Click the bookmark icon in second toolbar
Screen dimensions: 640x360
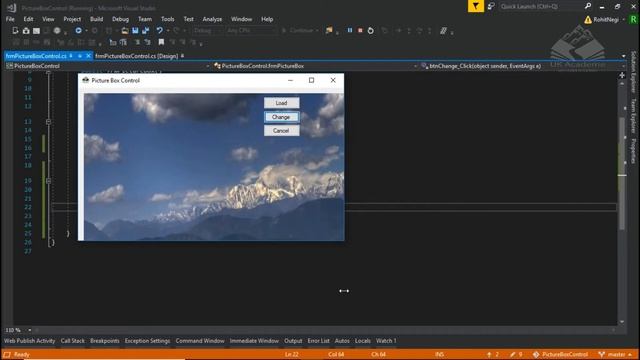tap(161, 42)
